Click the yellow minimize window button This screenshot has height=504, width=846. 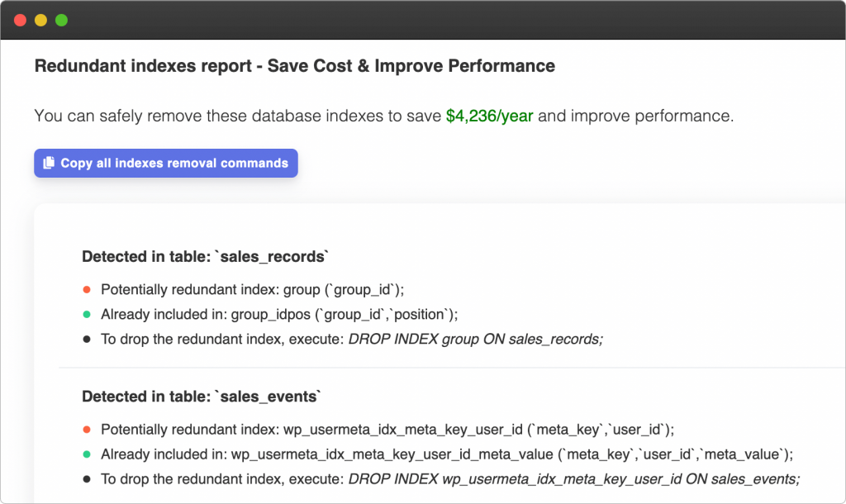(x=41, y=20)
